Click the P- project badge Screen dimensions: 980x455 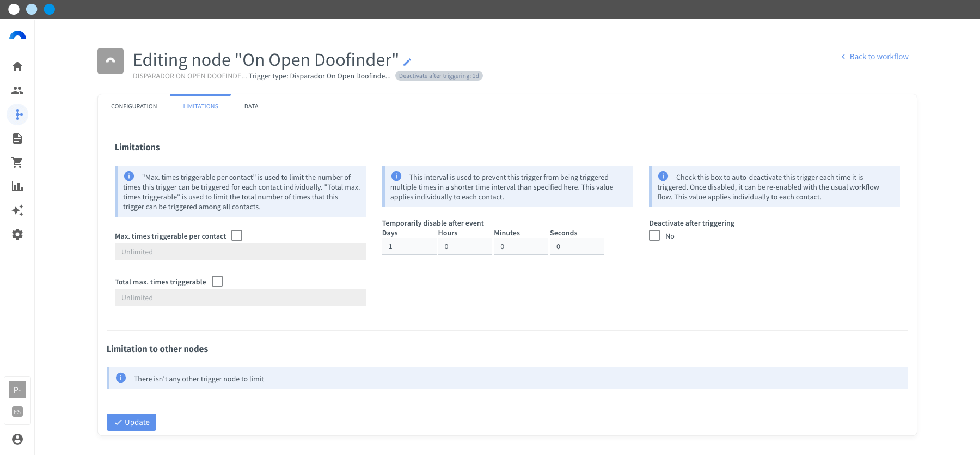point(17,390)
